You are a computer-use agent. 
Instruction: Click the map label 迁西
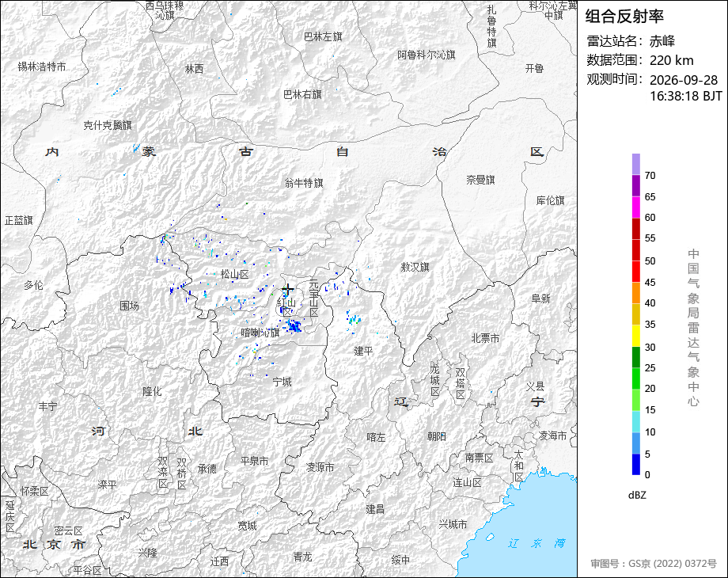click(x=219, y=561)
